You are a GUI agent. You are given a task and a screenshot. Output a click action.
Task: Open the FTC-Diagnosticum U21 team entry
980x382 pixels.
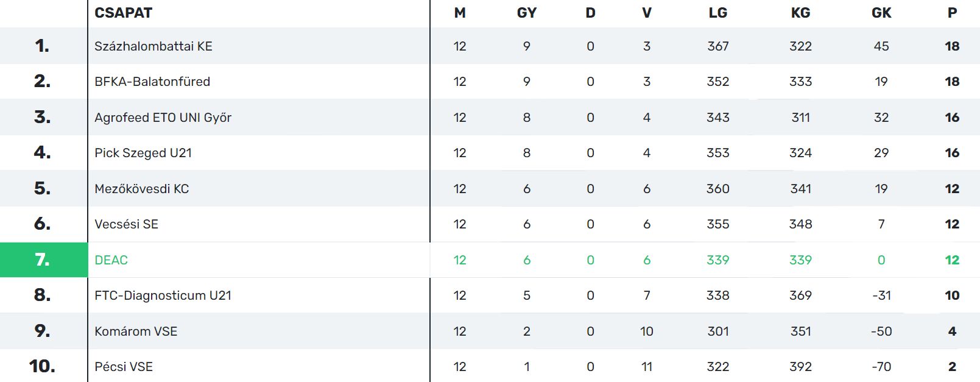click(x=163, y=295)
